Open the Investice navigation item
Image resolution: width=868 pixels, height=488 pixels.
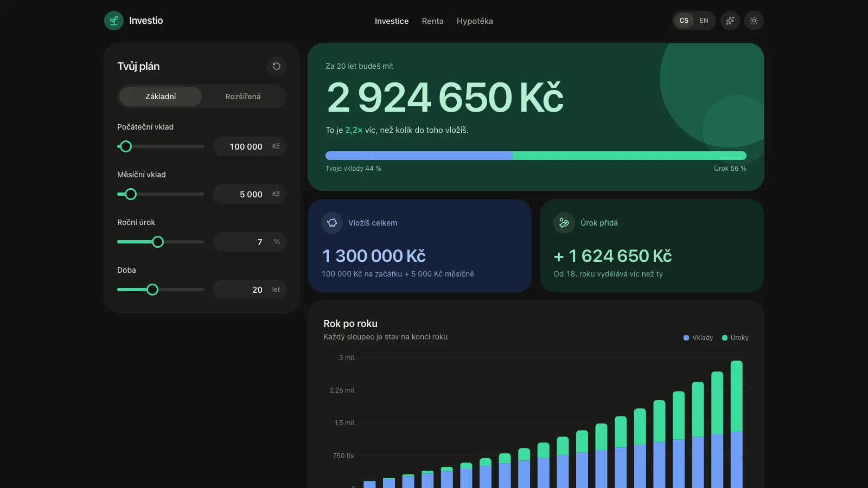[x=392, y=21]
